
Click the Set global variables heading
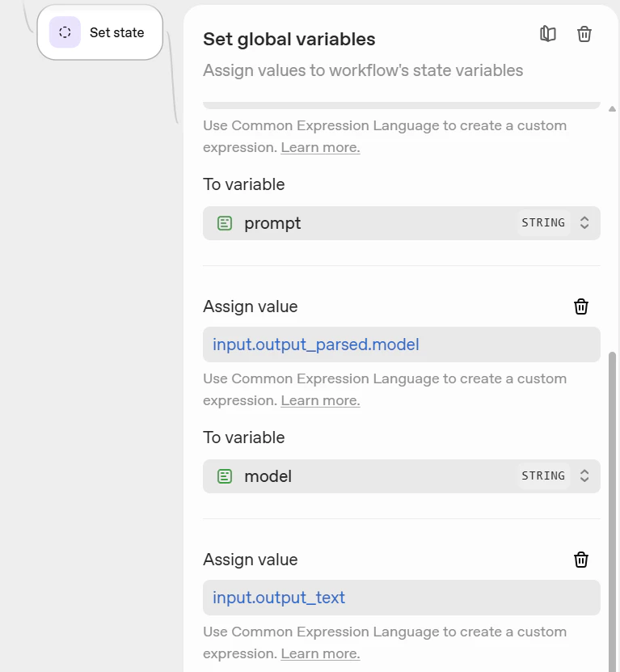tap(289, 40)
